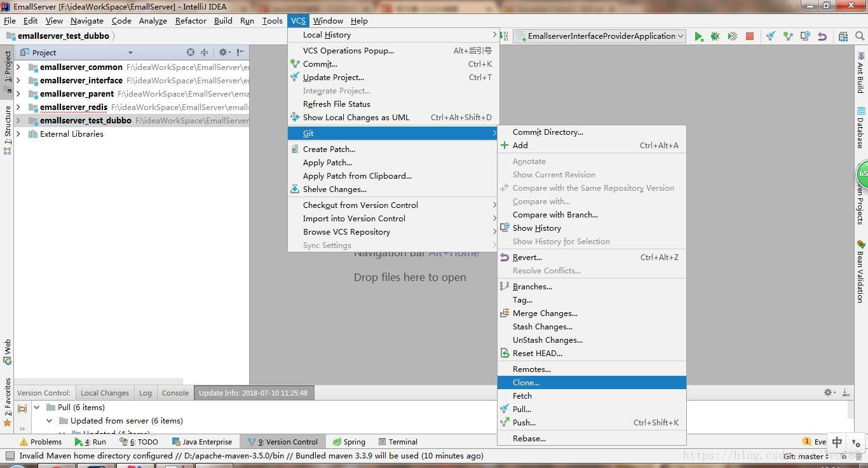Image resolution: width=868 pixels, height=468 pixels.
Task: Open the Window menu
Action: 328,20
